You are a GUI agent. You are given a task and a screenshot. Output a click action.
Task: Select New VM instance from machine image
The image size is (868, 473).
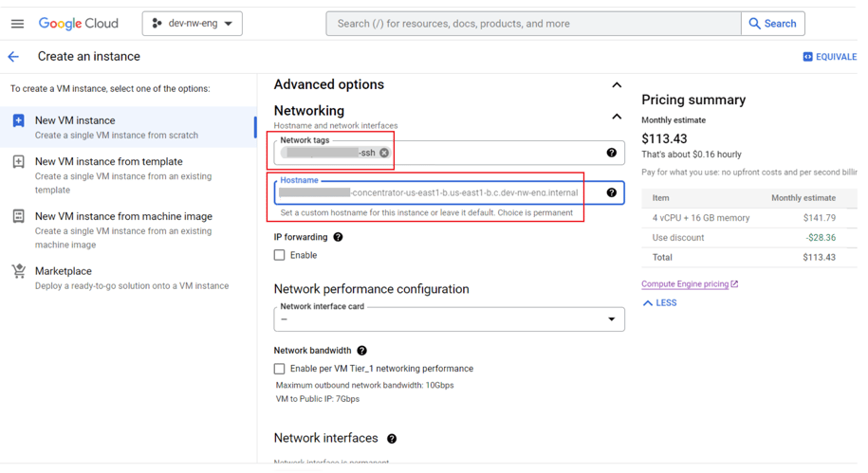point(123,217)
